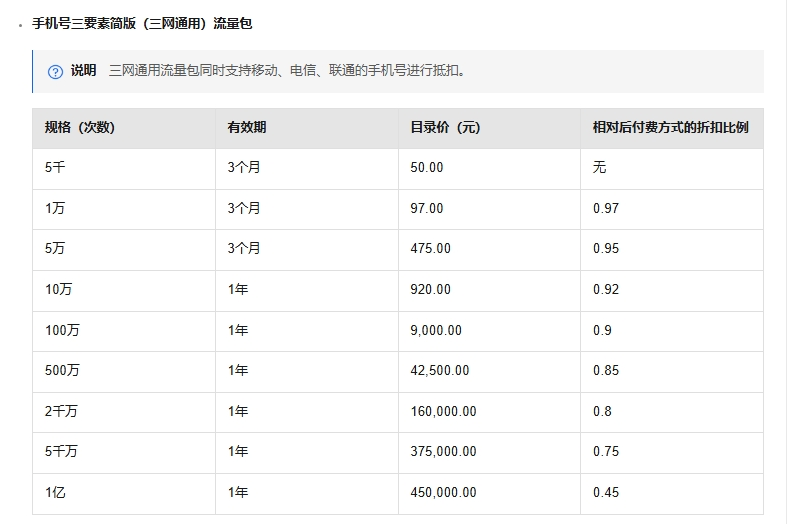
Task: Select the 10万 specification cell
Action: point(59,290)
